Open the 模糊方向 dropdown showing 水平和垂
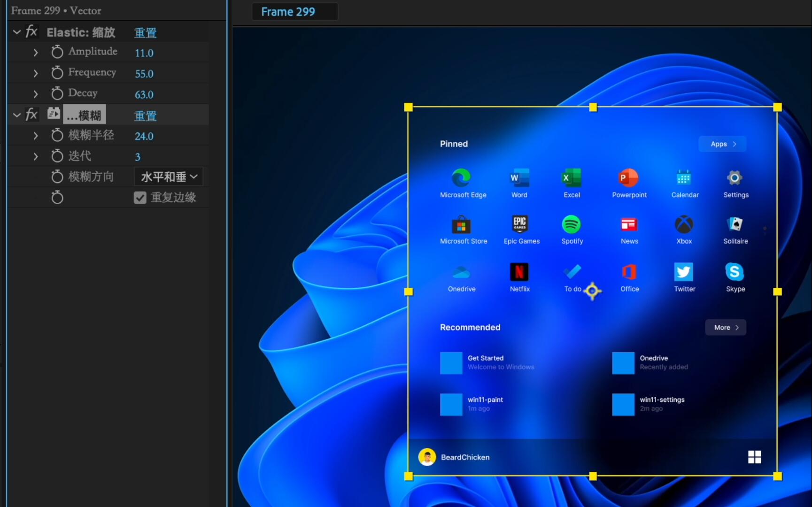 pyautogui.click(x=169, y=177)
